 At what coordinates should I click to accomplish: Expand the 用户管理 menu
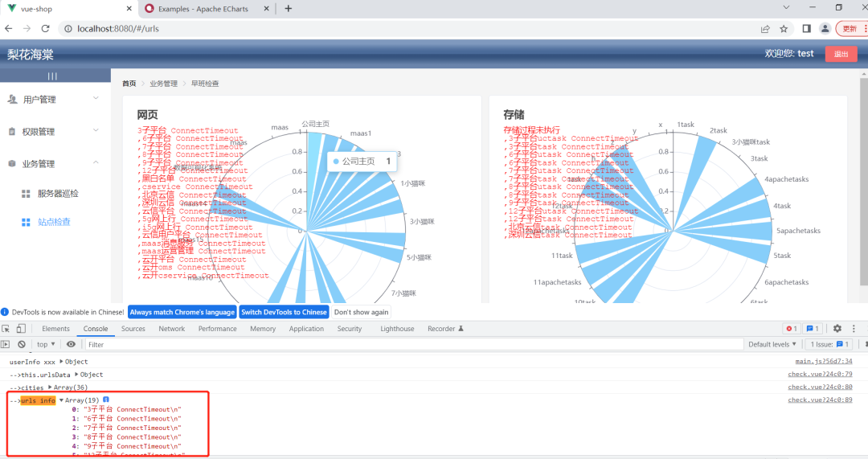[x=55, y=99]
